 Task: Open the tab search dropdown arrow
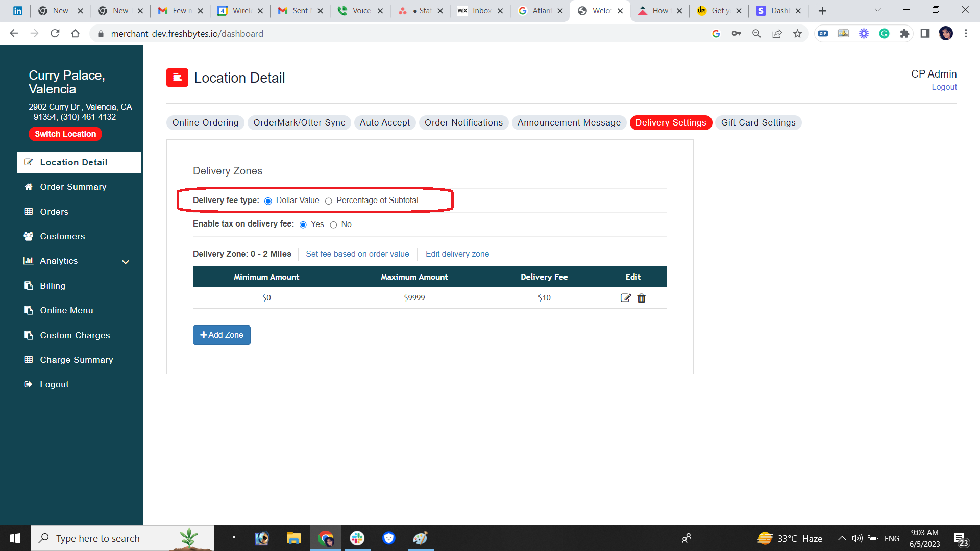(877, 10)
